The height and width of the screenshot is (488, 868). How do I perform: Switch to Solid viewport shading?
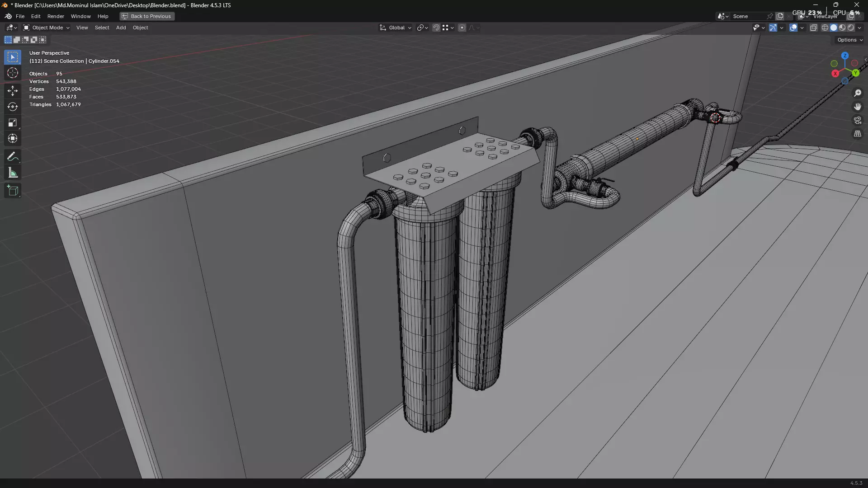point(834,28)
